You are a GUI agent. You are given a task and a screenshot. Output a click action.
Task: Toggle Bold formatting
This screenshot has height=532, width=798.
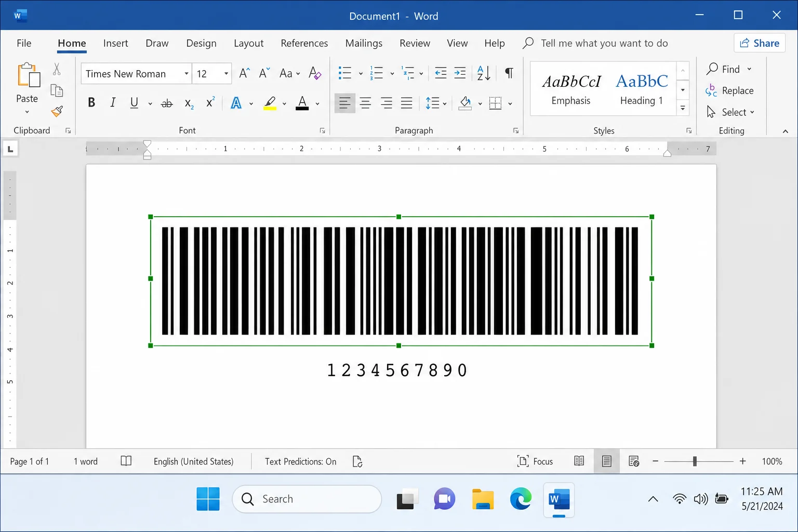91,103
